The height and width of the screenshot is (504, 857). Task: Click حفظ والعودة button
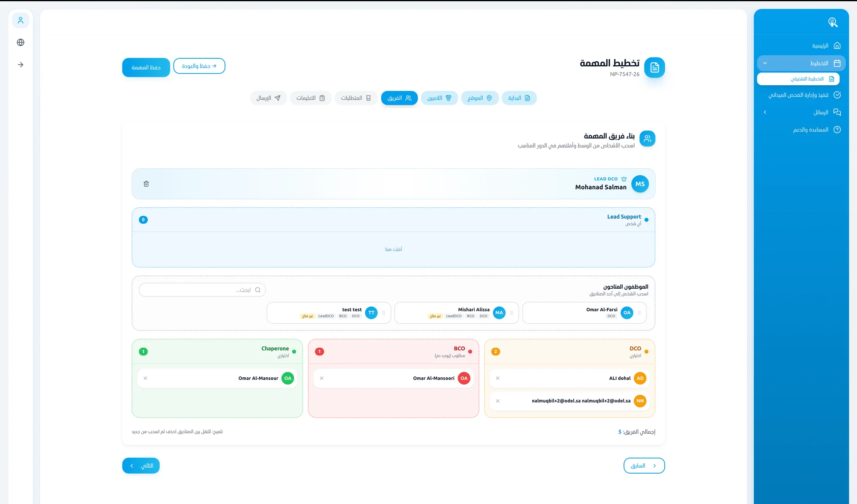click(x=199, y=66)
